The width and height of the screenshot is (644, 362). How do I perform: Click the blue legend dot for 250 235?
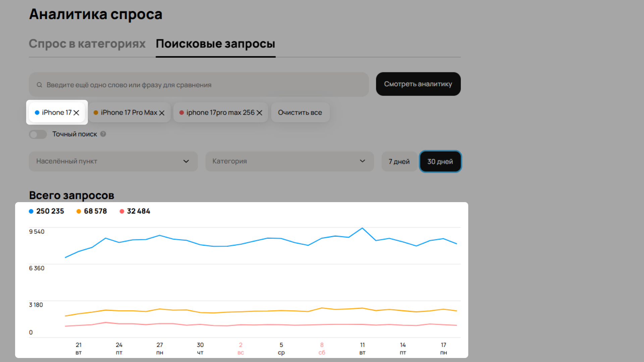click(31, 211)
